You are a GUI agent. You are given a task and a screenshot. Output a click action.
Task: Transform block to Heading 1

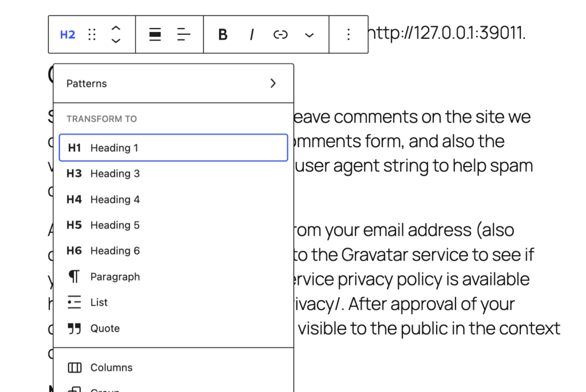tap(173, 148)
